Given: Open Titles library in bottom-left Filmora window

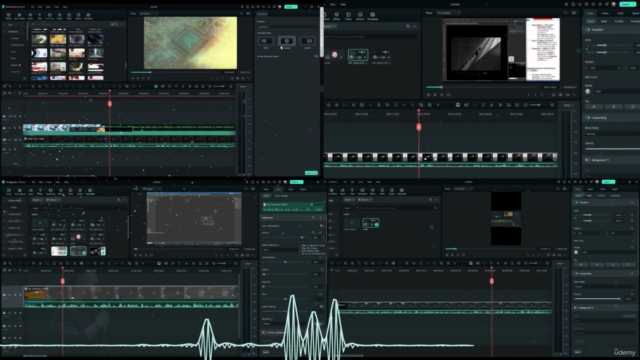Looking at the screenshot, I should [40, 191].
